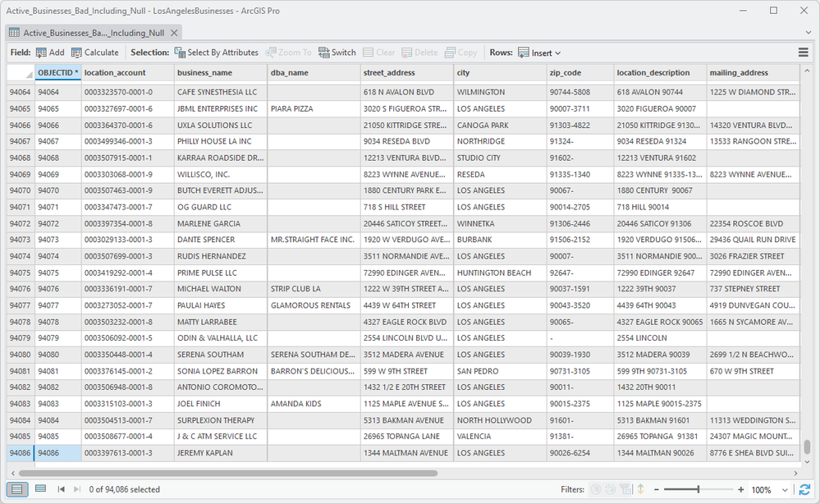Click the Clear selection button
Screen dimensions: 820x504
[x=378, y=53]
